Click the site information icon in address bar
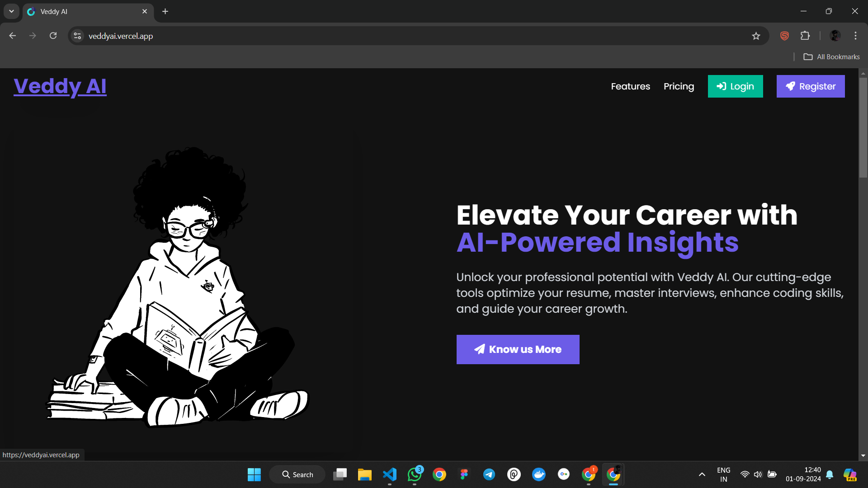 pos(77,36)
